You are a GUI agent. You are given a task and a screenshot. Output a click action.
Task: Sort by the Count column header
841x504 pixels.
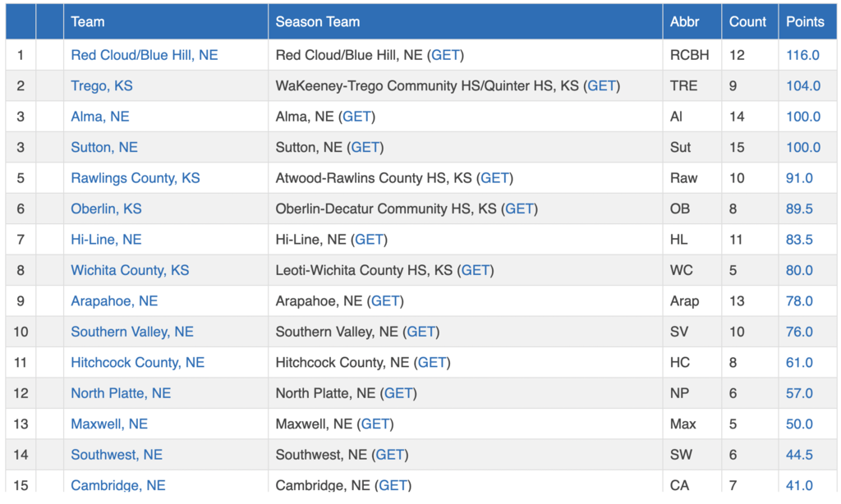tap(747, 22)
